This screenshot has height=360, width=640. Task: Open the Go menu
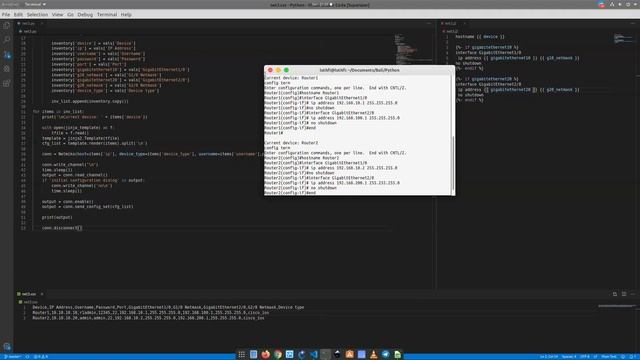point(70,14)
